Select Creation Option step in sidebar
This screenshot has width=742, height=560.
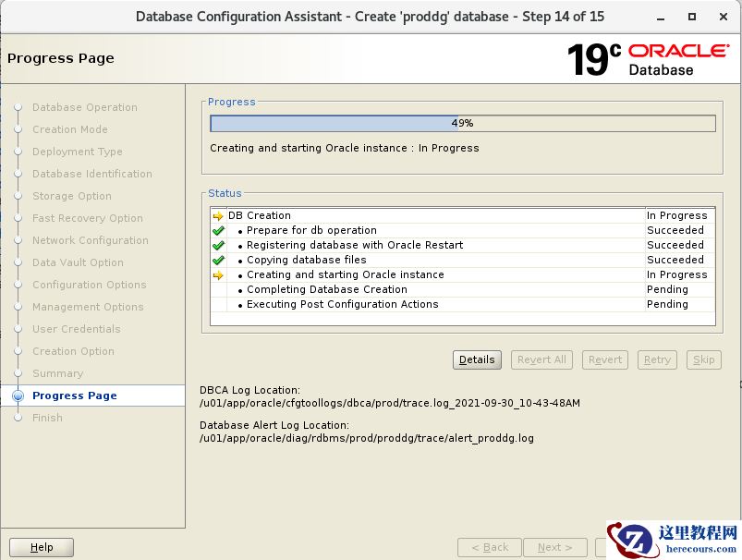pyautogui.click(x=73, y=352)
